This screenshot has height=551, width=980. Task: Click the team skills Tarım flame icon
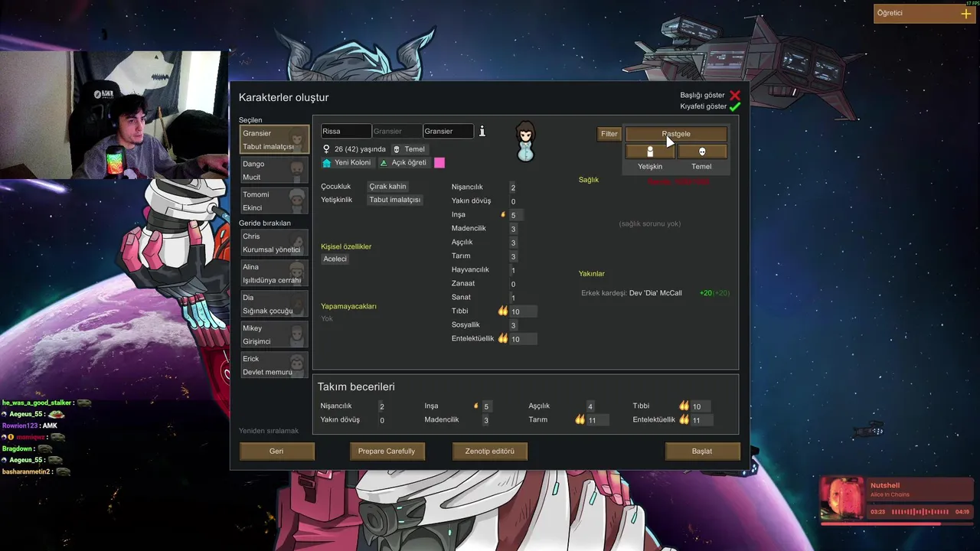coord(580,419)
